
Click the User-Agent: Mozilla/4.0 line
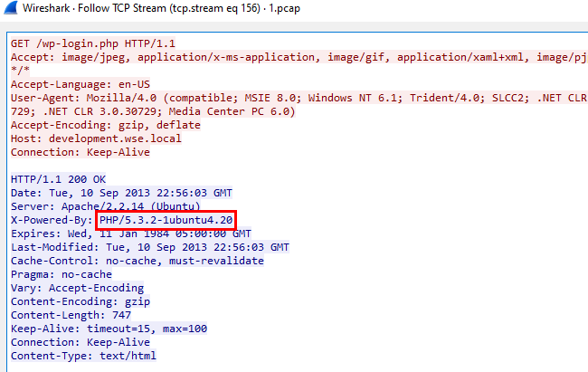(299, 98)
